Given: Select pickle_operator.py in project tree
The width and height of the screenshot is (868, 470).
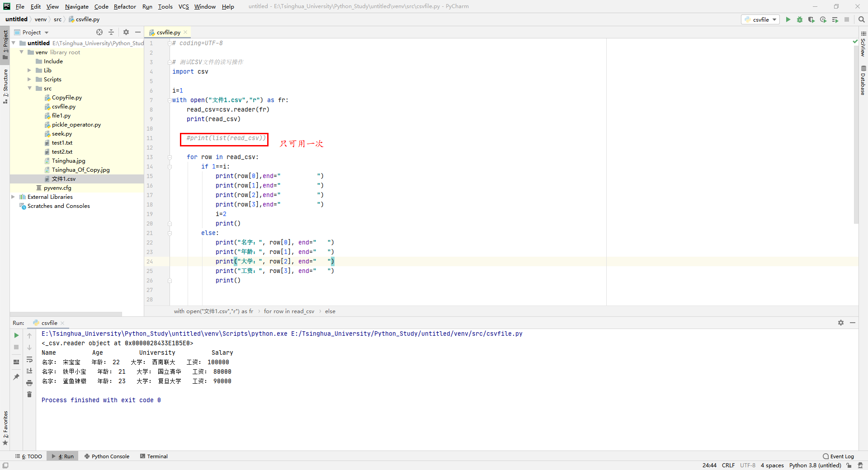Looking at the screenshot, I should [76, 124].
